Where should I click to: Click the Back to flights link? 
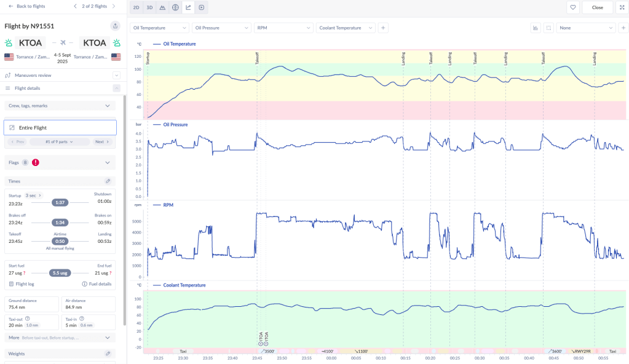point(27,6)
